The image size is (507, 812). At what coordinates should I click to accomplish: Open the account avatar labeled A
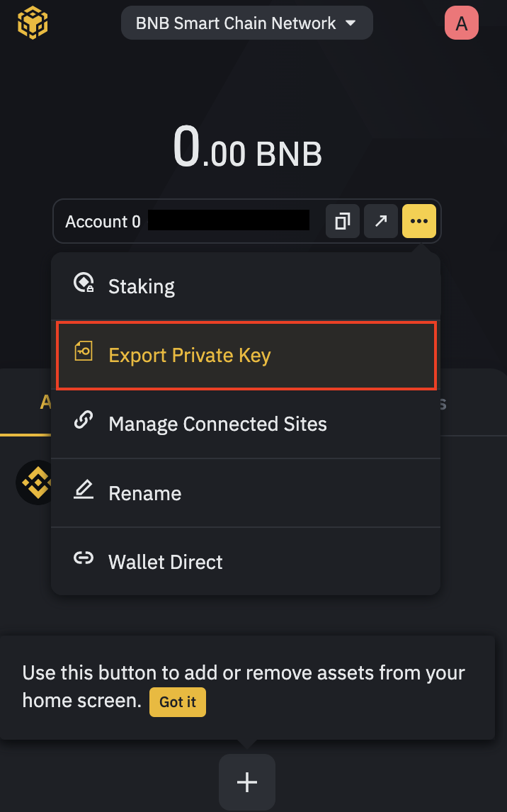(461, 23)
